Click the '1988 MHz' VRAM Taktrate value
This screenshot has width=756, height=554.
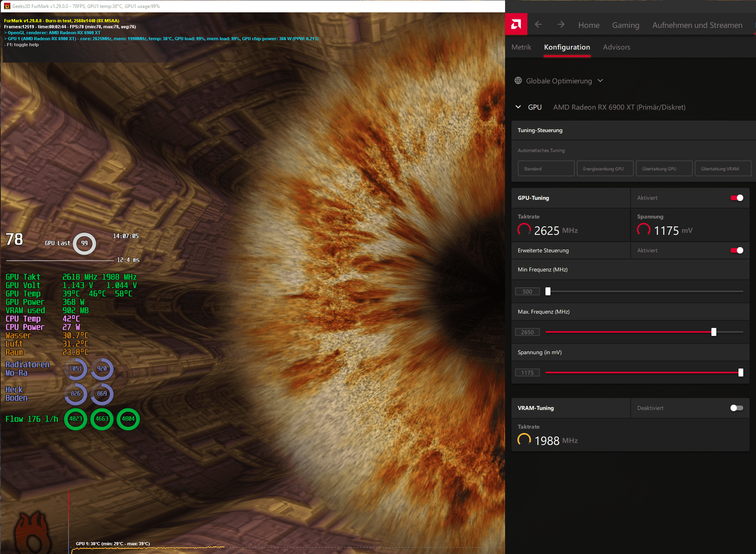pos(556,441)
